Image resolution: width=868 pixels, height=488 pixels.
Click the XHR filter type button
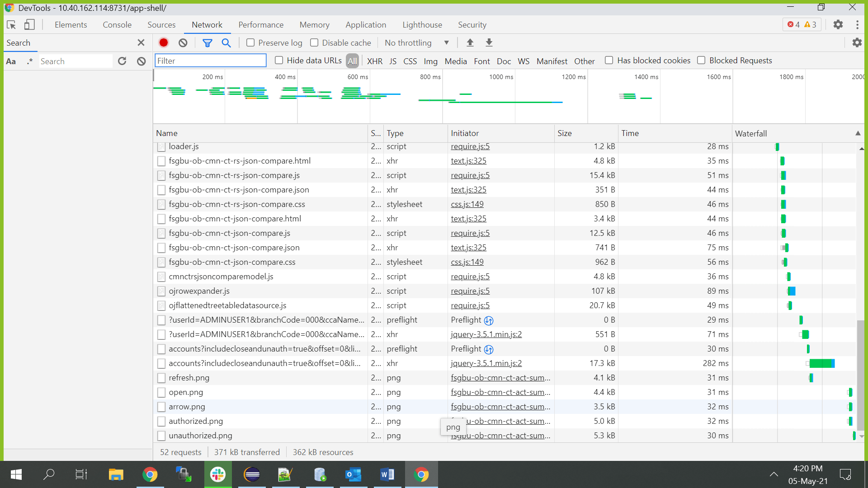[374, 61]
